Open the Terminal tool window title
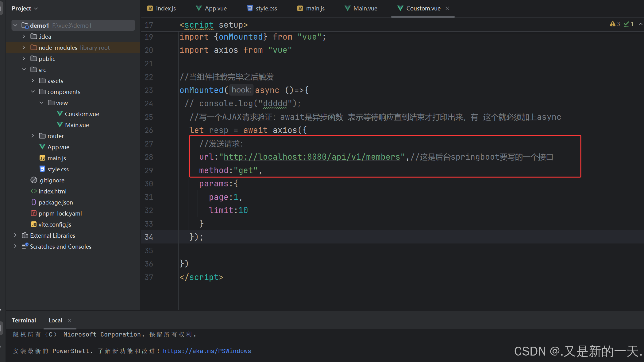Screen dimensions: 644x362 pyautogui.click(x=24, y=320)
